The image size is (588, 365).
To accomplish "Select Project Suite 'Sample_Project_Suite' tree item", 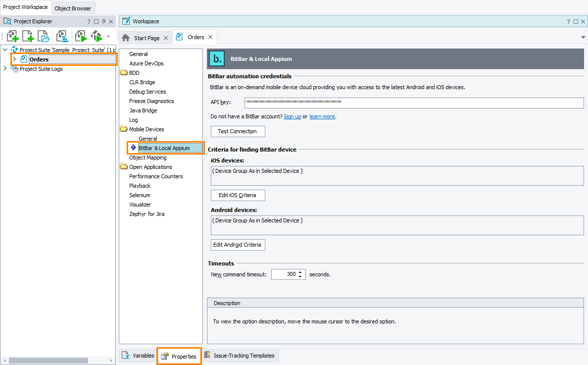I will coord(67,50).
